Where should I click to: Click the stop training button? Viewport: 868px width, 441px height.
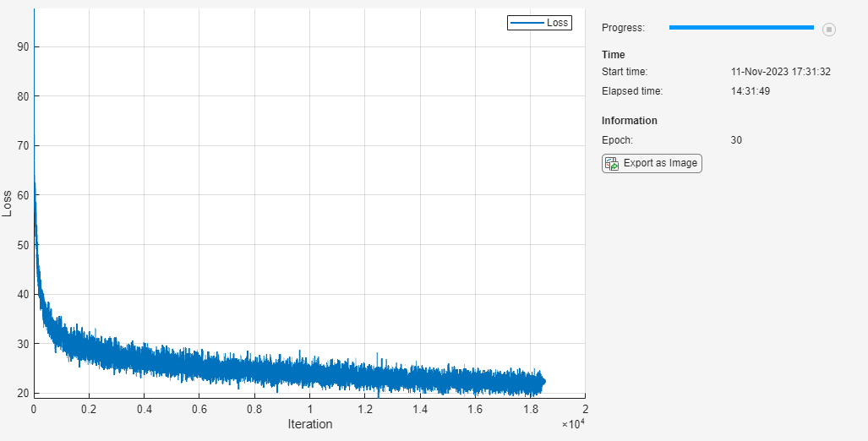[828, 30]
